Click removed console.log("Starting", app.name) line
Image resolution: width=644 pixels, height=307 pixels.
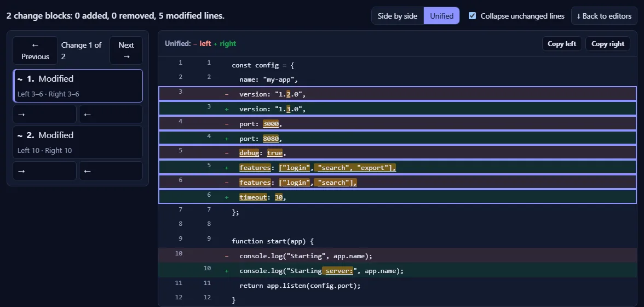pyautogui.click(x=397, y=256)
